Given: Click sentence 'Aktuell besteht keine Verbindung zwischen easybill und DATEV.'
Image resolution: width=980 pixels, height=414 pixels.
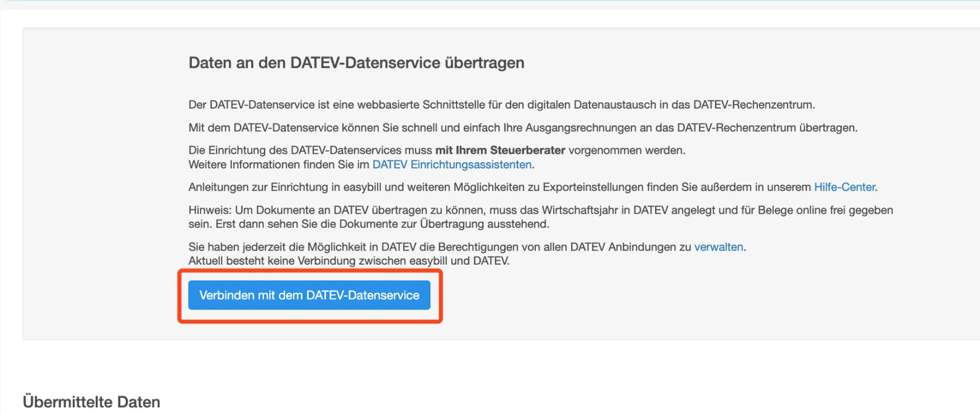Looking at the screenshot, I should [349, 261].
